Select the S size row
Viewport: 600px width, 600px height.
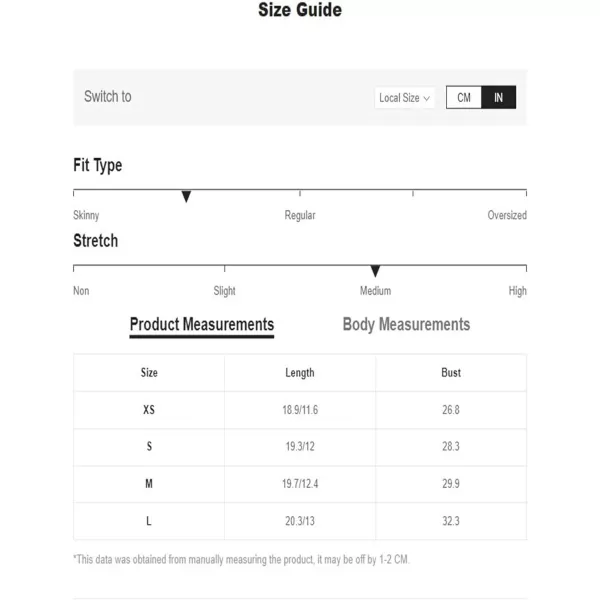coord(149,447)
